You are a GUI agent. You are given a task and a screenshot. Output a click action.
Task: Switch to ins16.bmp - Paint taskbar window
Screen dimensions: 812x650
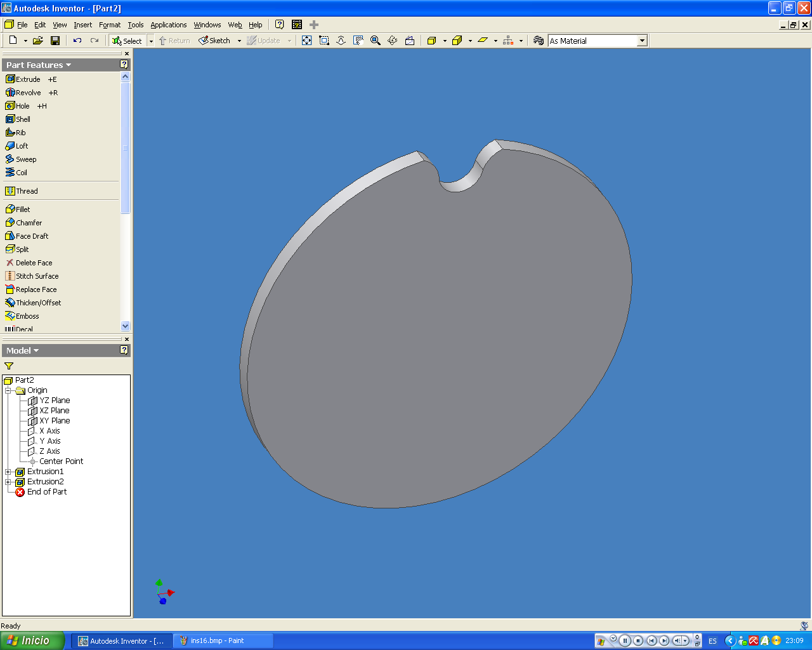tap(223, 640)
